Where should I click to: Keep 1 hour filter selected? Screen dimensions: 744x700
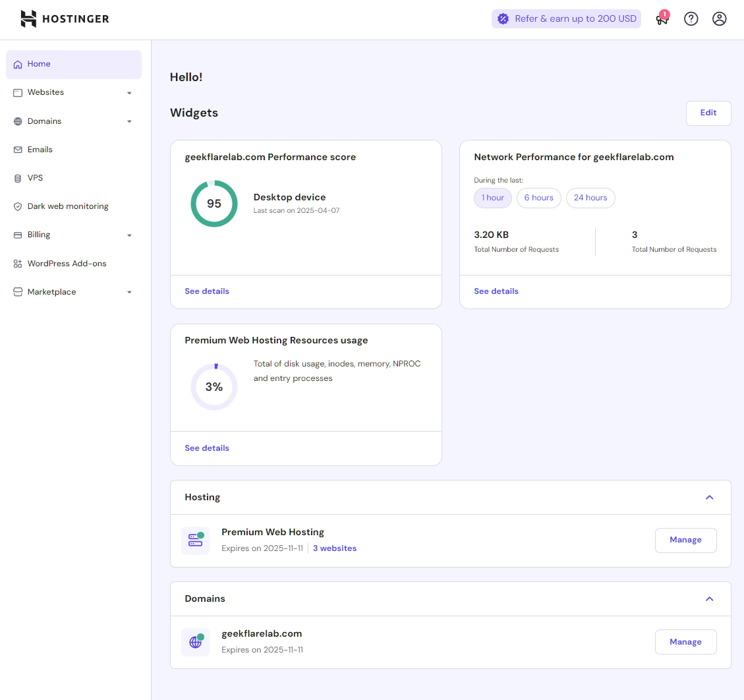pos(492,198)
